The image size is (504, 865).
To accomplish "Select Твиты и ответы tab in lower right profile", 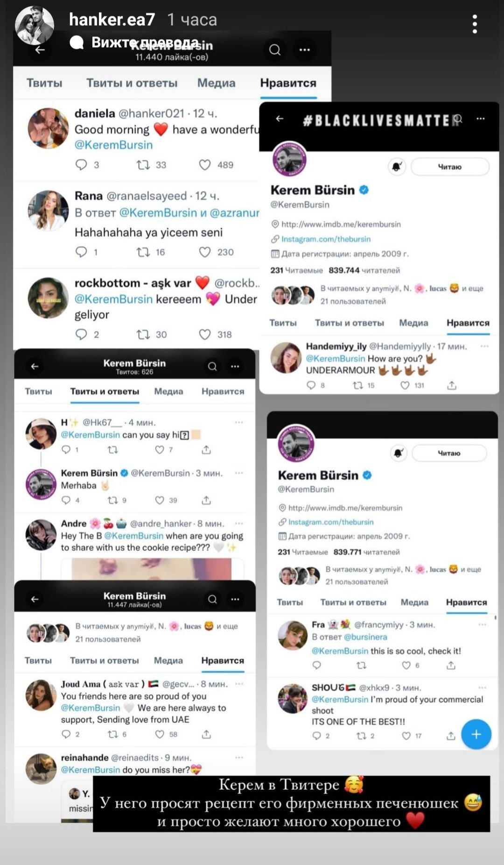I will tap(353, 603).
